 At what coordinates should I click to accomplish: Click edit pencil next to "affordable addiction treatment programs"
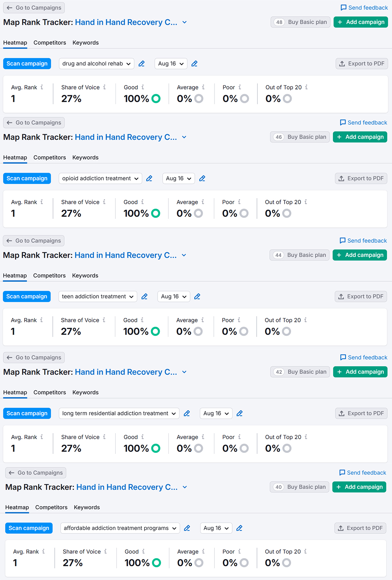point(187,528)
